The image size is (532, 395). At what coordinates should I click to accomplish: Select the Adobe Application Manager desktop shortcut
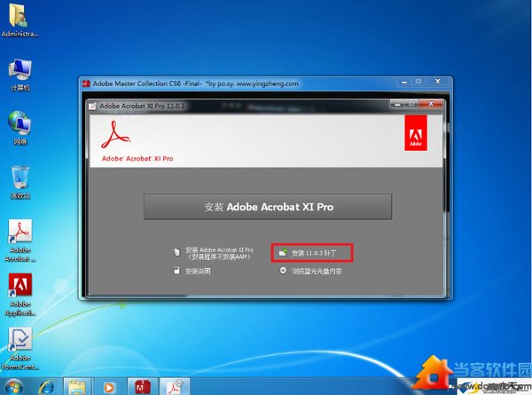(x=20, y=295)
